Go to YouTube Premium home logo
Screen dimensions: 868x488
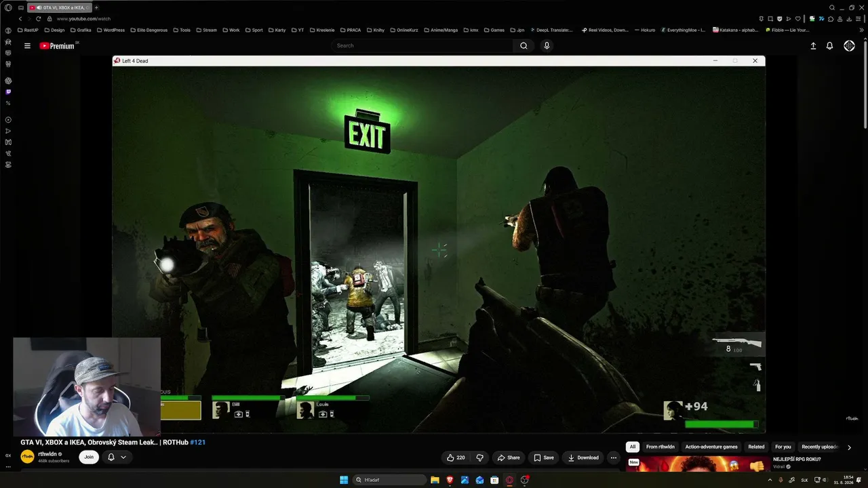coord(57,46)
